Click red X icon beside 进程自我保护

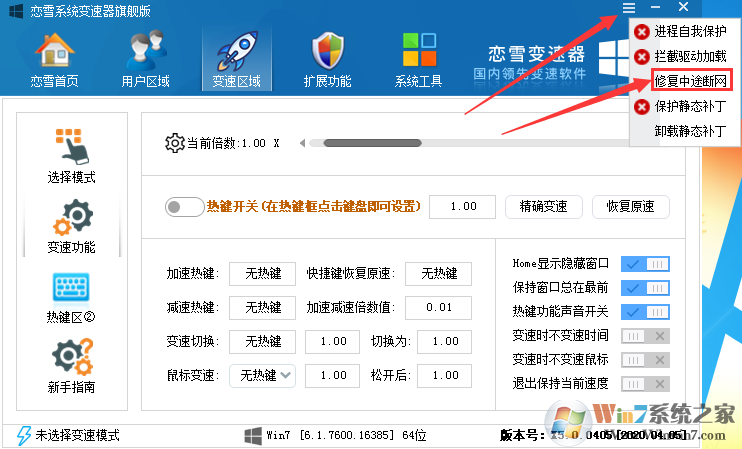click(642, 32)
